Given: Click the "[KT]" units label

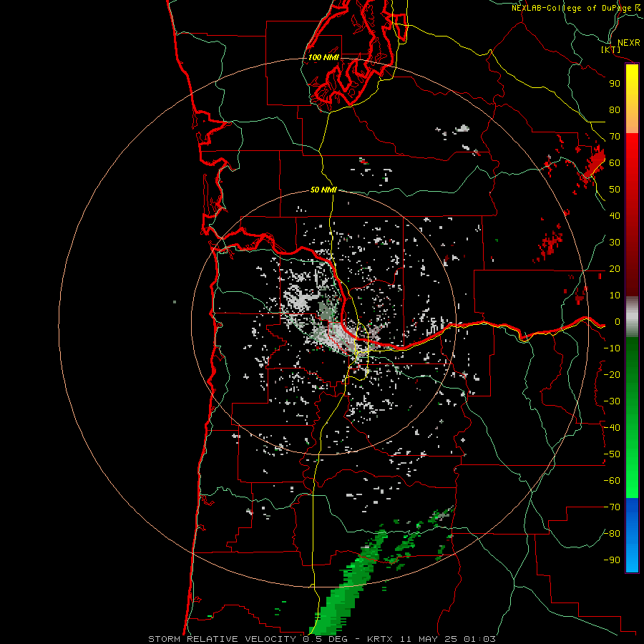Looking at the screenshot, I should tap(611, 49).
